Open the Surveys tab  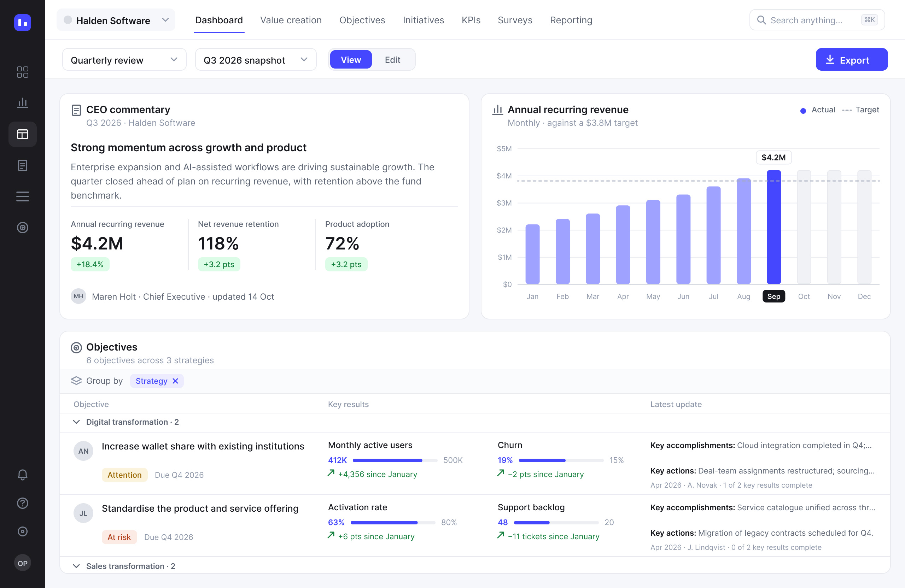[x=515, y=20]
